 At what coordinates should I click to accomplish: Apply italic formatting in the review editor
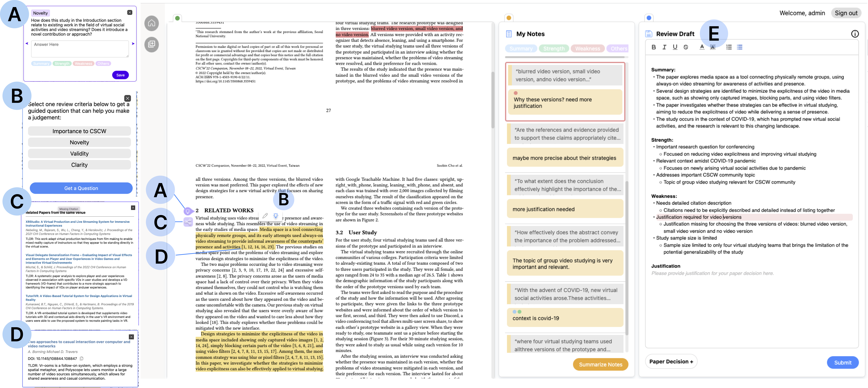[664, 47]
